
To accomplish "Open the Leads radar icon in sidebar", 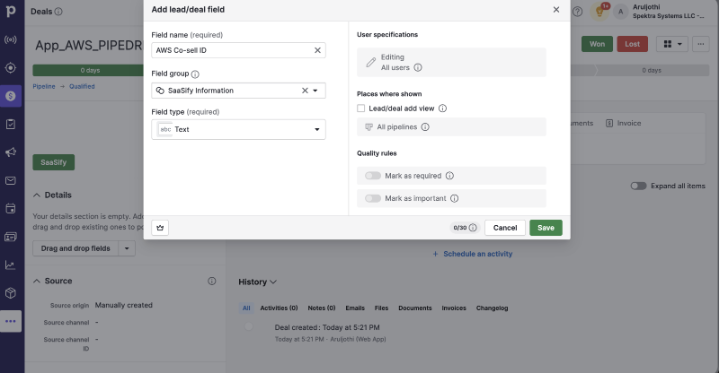I will click(x=11, y=40).
